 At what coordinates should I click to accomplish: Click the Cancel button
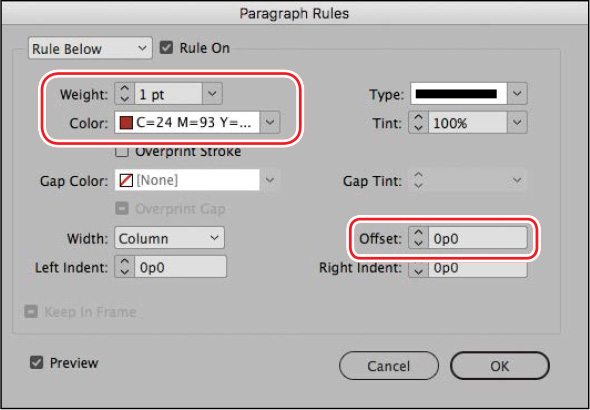389,365
